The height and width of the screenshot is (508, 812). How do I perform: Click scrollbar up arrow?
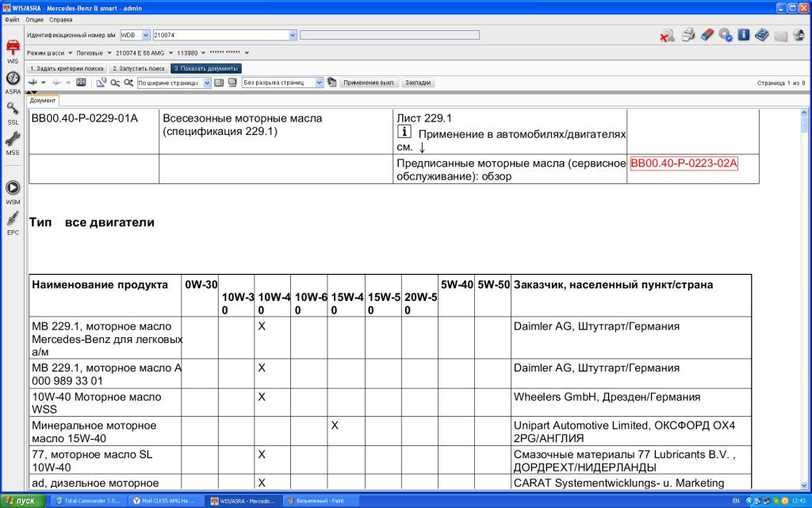click(804, 113)
